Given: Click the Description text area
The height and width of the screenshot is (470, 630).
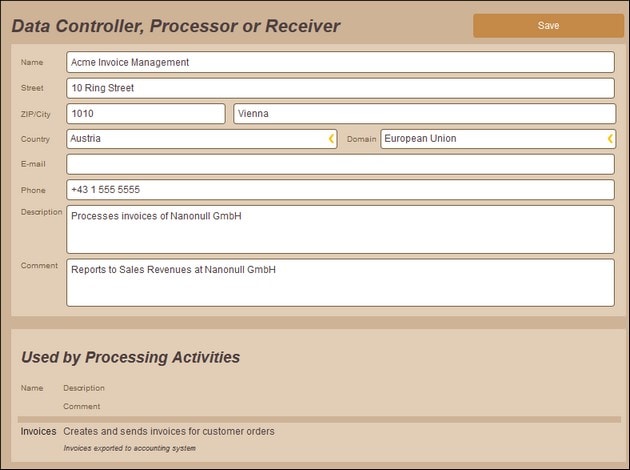Looking at the screenshot, I should tap(340, 229).
